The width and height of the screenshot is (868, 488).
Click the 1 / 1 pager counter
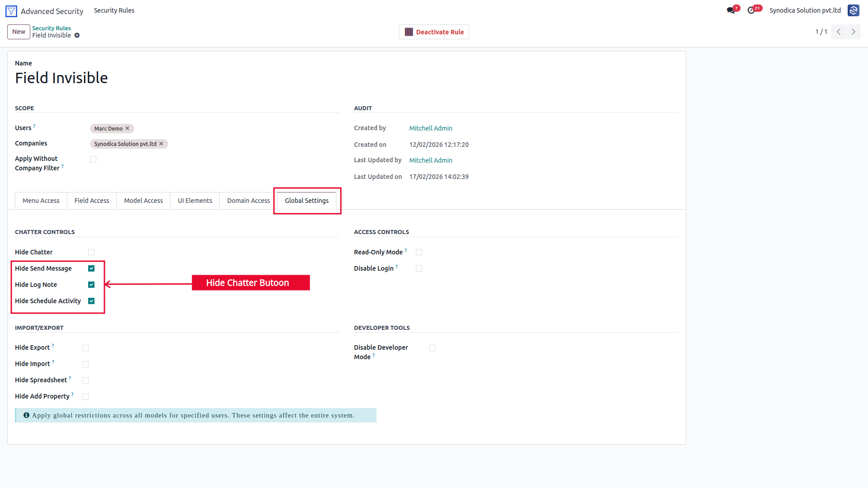click(x=821, y=32)
